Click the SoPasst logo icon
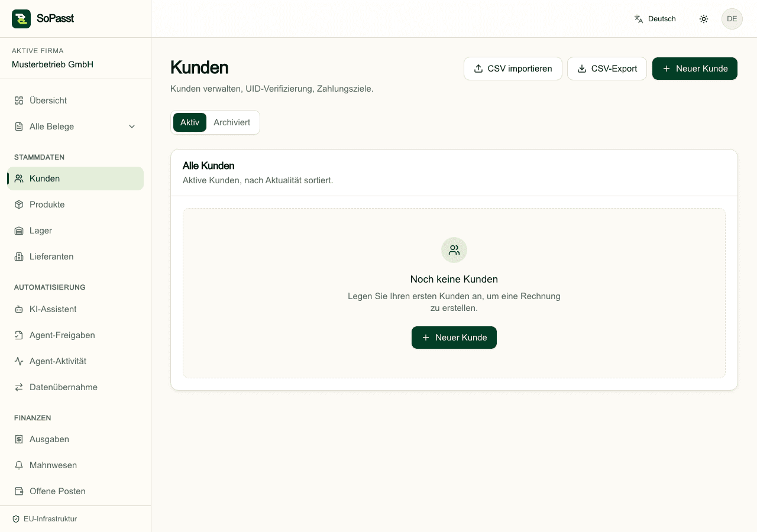 [x=21, y=19]
